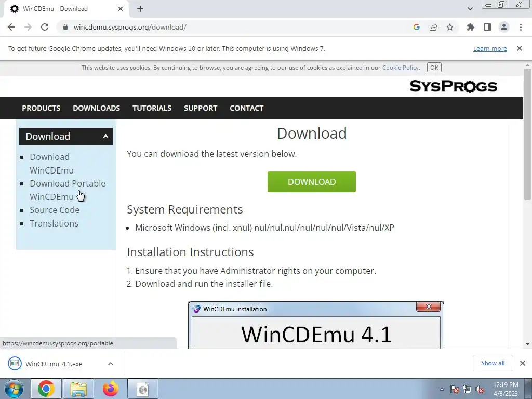Open the Chrome extensions puzzle icon

click(471, 27)
